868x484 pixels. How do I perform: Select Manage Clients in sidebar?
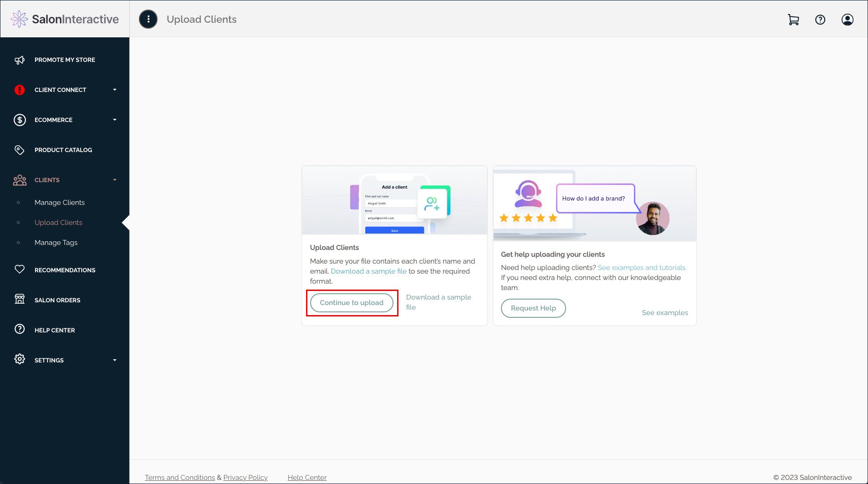tap(59, 202)
